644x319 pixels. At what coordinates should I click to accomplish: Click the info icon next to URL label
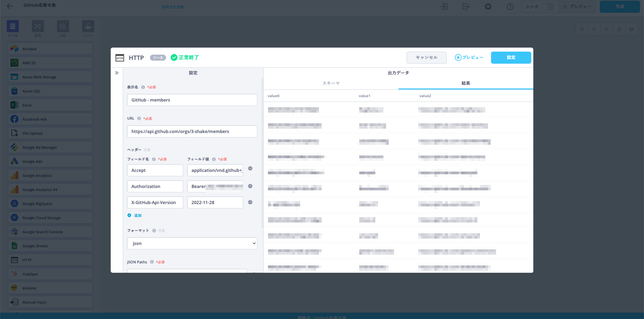[x=139, y=119]
